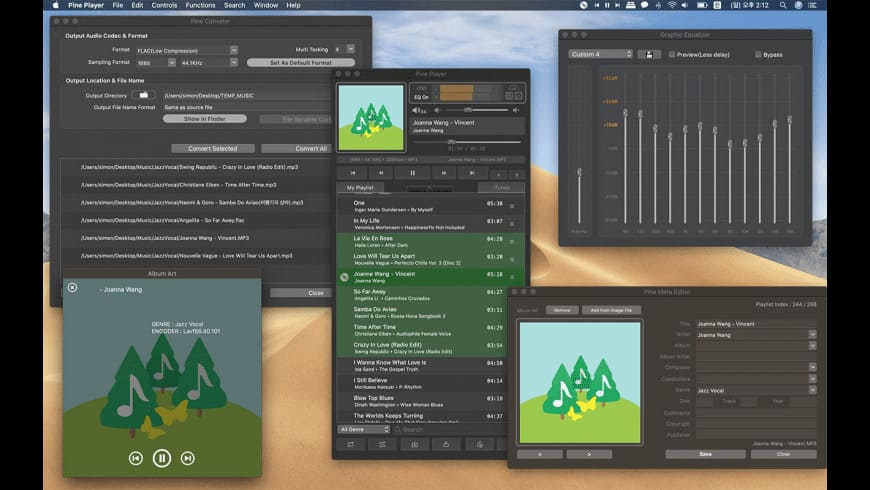
Task: Open Notification Center icon in menu bar
Action: click(812, 5)
